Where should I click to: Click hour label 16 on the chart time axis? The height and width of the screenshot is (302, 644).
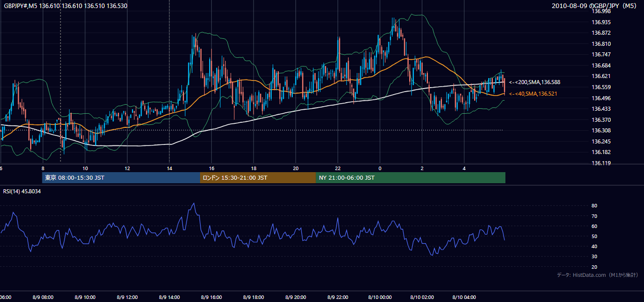[x=212, y=168]
